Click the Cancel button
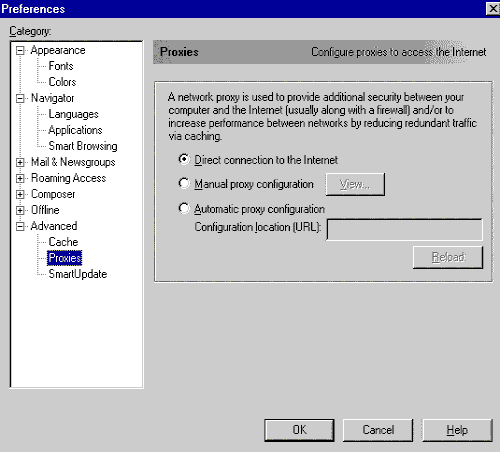This screenshot has height=452, width=500. click(x=378, y=430)
